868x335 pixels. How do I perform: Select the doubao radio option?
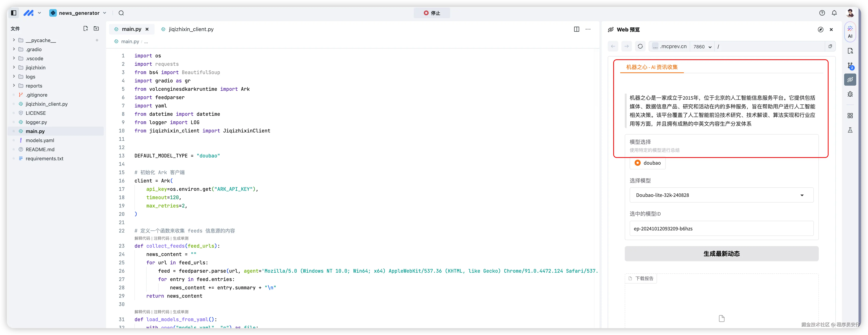(637, 163)
